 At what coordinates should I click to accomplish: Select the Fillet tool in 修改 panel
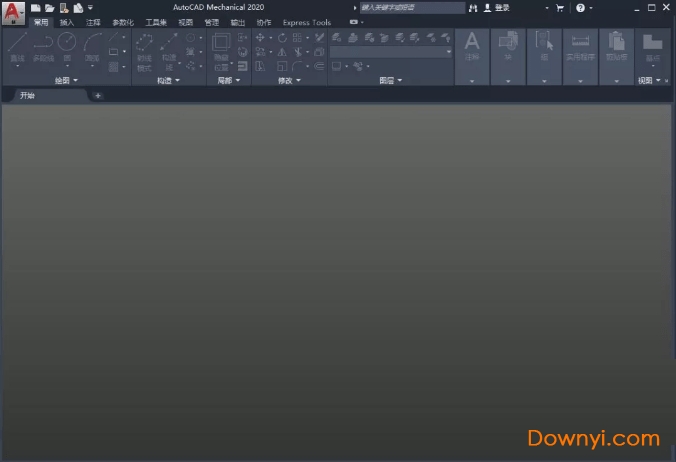[x=297, y=66]
